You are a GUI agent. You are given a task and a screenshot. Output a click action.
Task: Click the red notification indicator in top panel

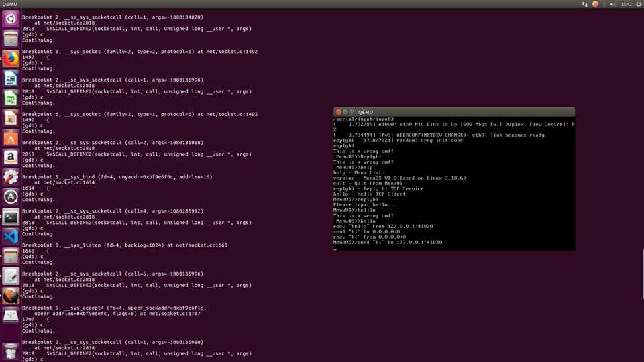tap(596, 4)
